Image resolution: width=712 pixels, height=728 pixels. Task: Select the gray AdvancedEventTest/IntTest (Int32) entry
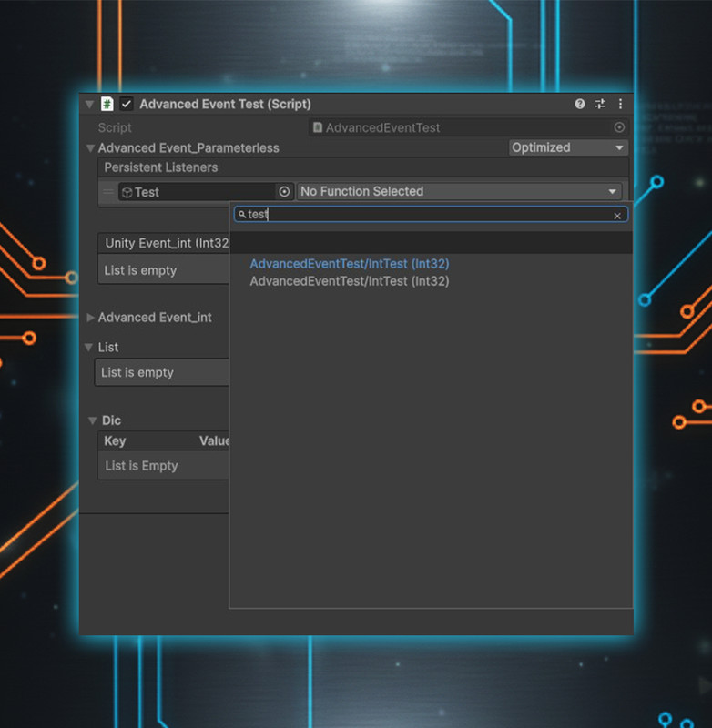(x=350, y=281)
